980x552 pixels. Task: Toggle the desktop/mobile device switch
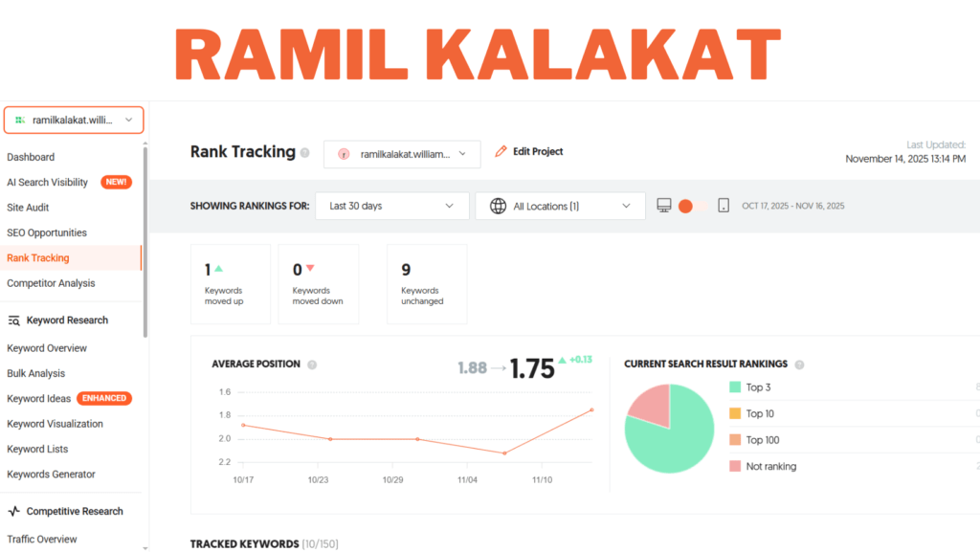point(692,206)
